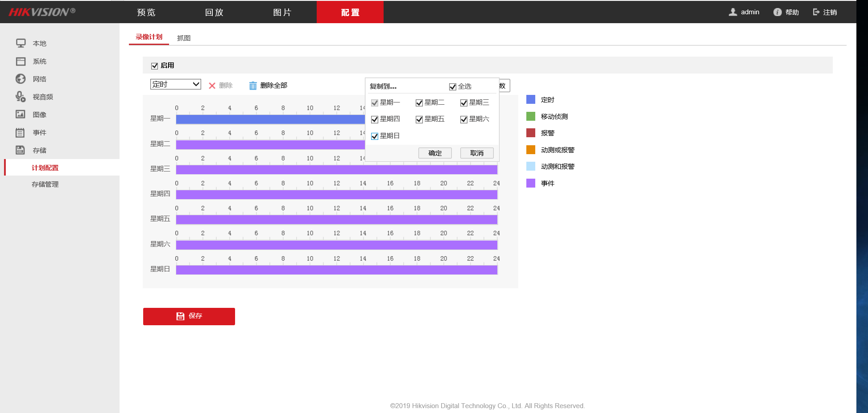The width and height of the screenshot is (868, 413).
Task: Uncheck 星期二 in copy dialog
Action: pos(419,103)
